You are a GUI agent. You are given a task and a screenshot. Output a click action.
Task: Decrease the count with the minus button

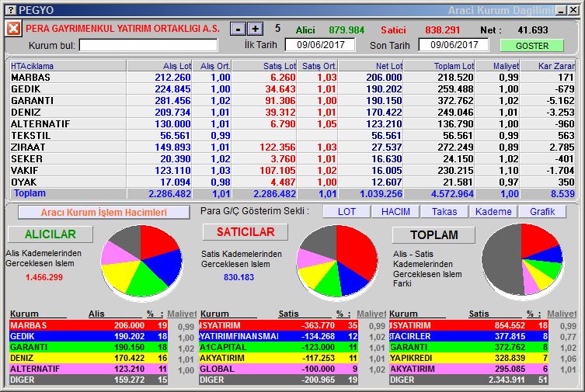coord(238,29)
